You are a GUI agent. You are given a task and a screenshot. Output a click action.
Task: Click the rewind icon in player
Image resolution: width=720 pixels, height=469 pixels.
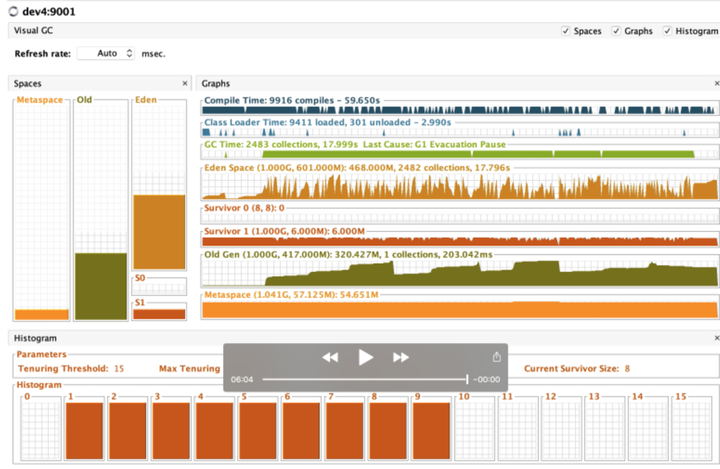coord(330,357)
